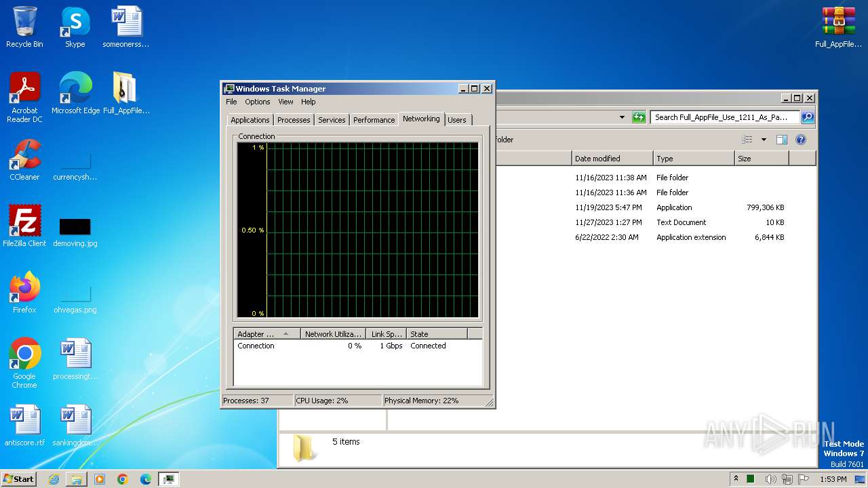Open antiscore.rtf on the desktop
Image resolution: width=868 pixels, height=488 pixels.
[24, 425]
